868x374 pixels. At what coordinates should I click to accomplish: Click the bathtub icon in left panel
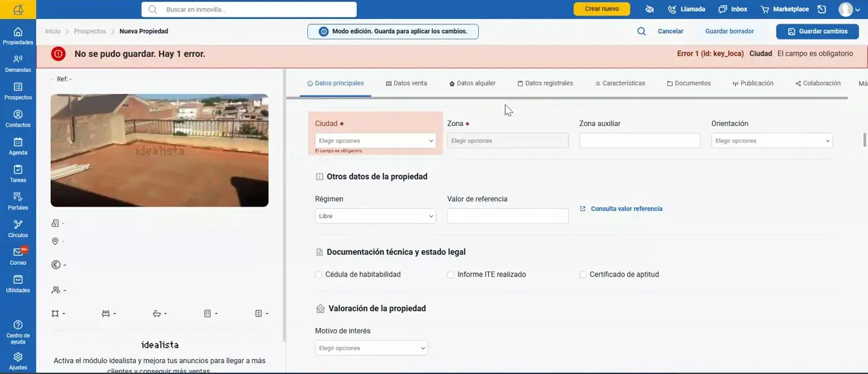(x=157, y=314)
